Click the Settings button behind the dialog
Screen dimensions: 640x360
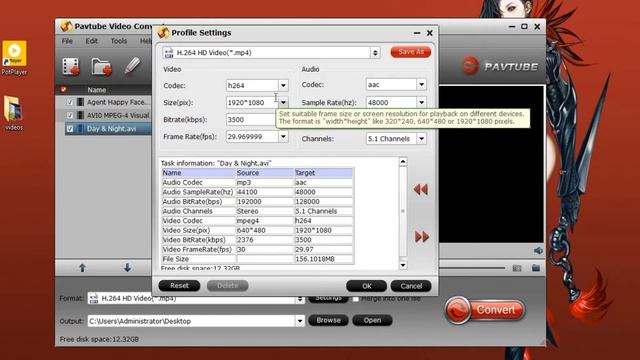coord(328,299)
